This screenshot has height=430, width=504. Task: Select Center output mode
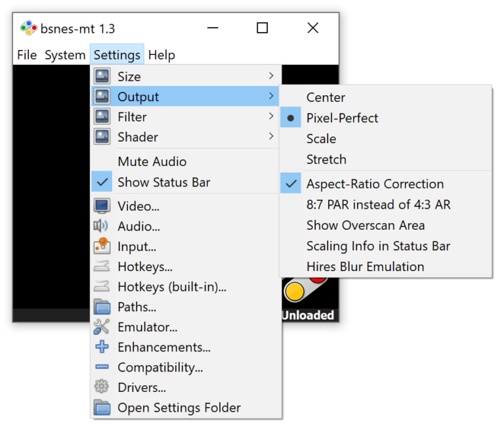click(x=386, y=97)
